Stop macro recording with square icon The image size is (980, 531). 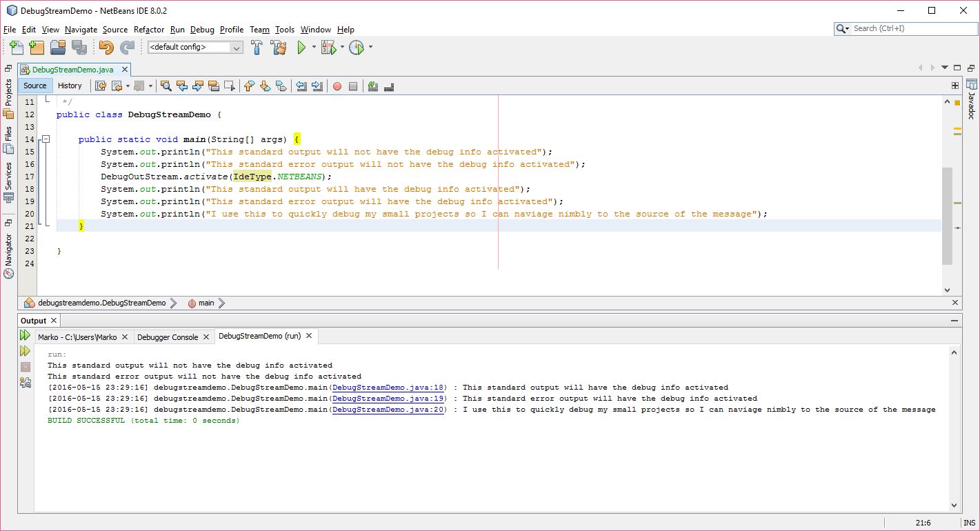(x=353, y=86)
